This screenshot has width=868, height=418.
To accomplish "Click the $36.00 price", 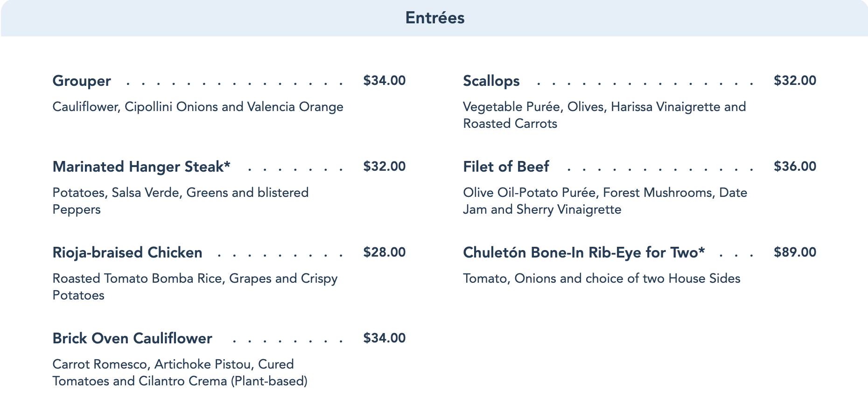I will [795, 167].
